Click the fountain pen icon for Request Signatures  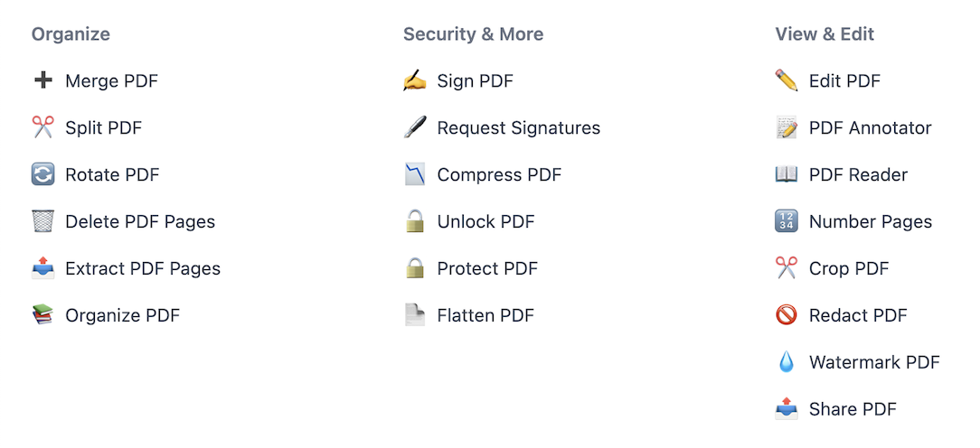coord(414,127)
